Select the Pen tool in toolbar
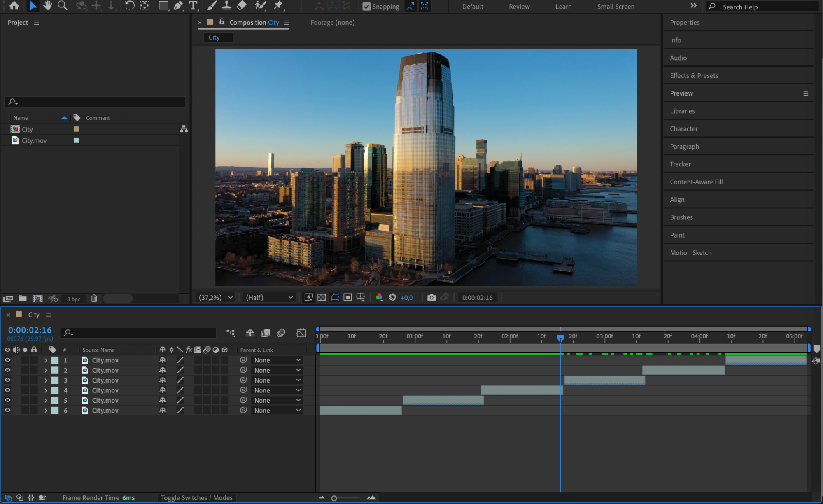Image resolution: width=823 pixels, height=504 pixels. [x=178, y=6]
